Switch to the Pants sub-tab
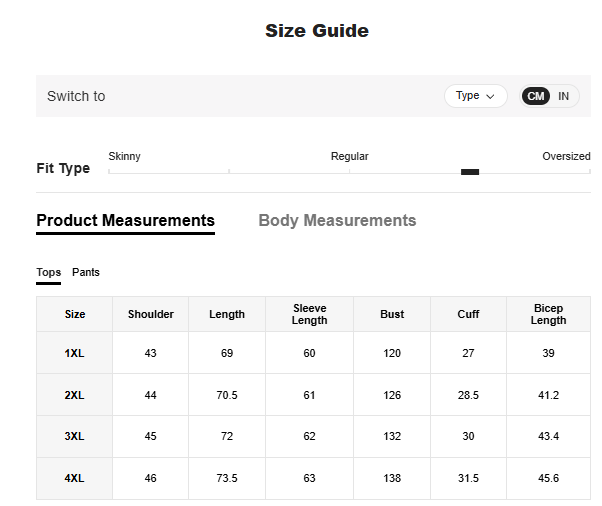Screen dimensions: 602x506 click(86, 273)
